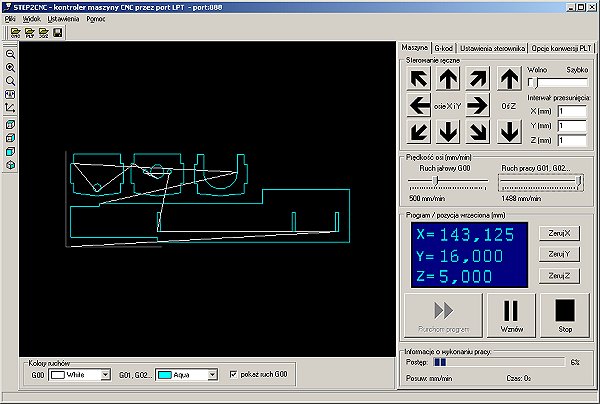
Task: Open the Ustawienia sterownika tab
Action: coord(492,48)
